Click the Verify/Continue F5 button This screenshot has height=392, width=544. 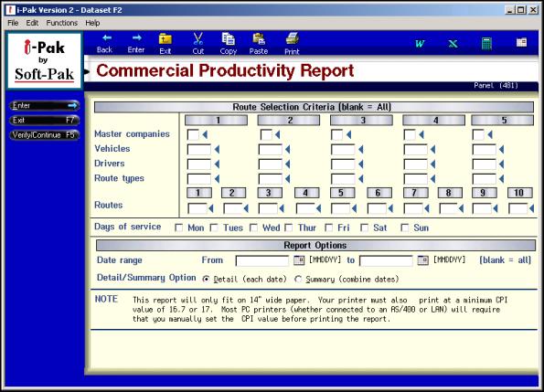pos(44,135)
